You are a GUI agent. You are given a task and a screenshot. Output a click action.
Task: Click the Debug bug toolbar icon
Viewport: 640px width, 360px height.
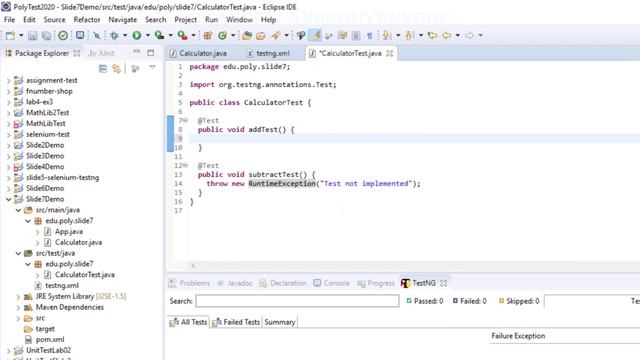coord(114,36)
